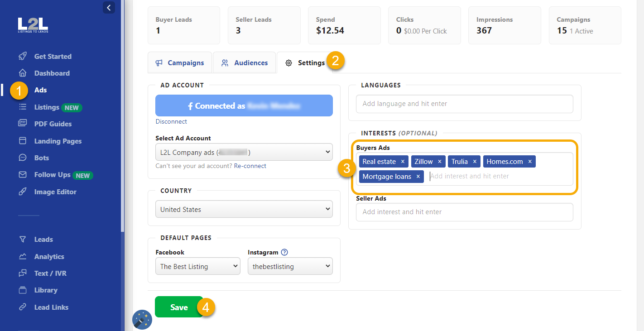Click the green Save button

click(x=179, y=307)
